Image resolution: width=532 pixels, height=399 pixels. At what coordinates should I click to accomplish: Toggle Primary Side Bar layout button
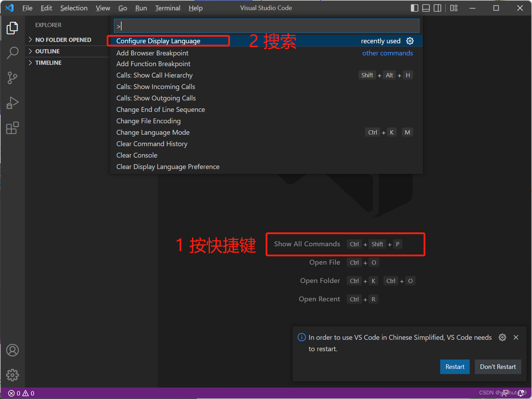coord(415,8)
